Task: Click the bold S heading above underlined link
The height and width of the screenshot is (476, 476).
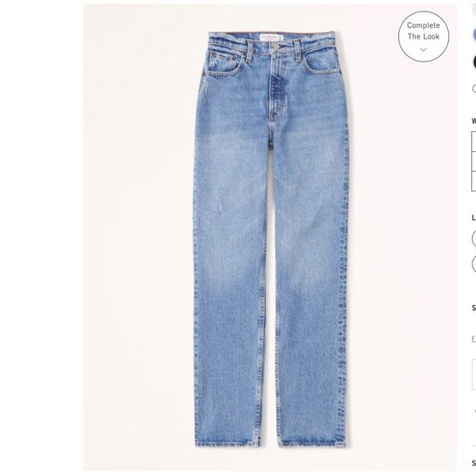Action: pos(474,308)
